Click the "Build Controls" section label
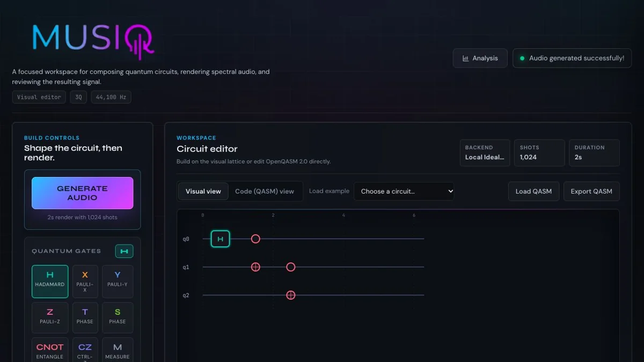 point(52,138)
